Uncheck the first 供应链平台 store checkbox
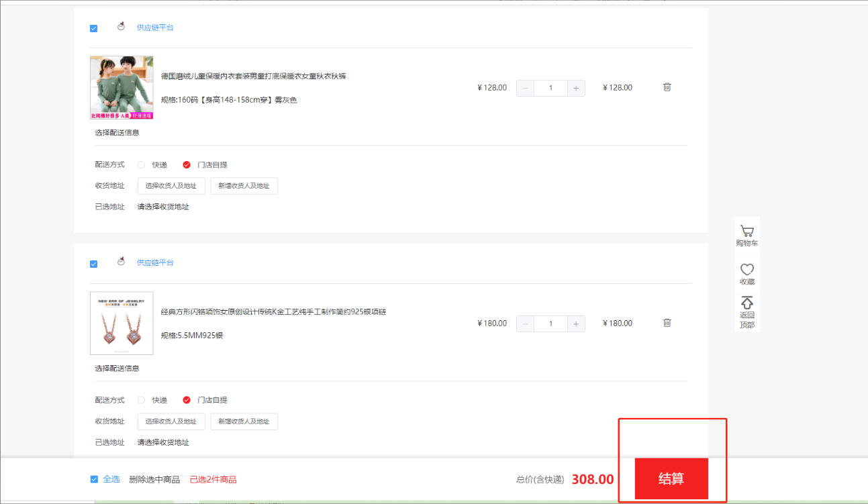 tap(93, 28)
